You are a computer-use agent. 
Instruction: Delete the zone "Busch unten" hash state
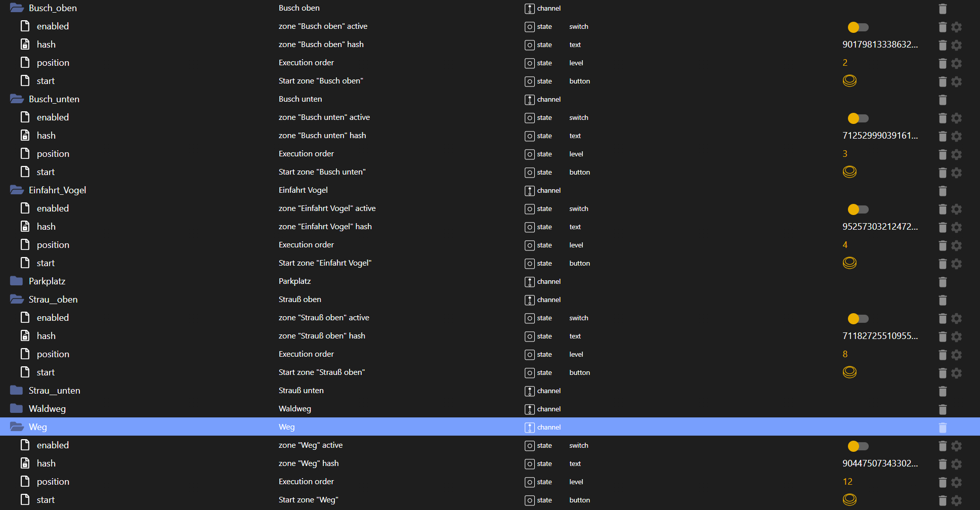(943, 136)
